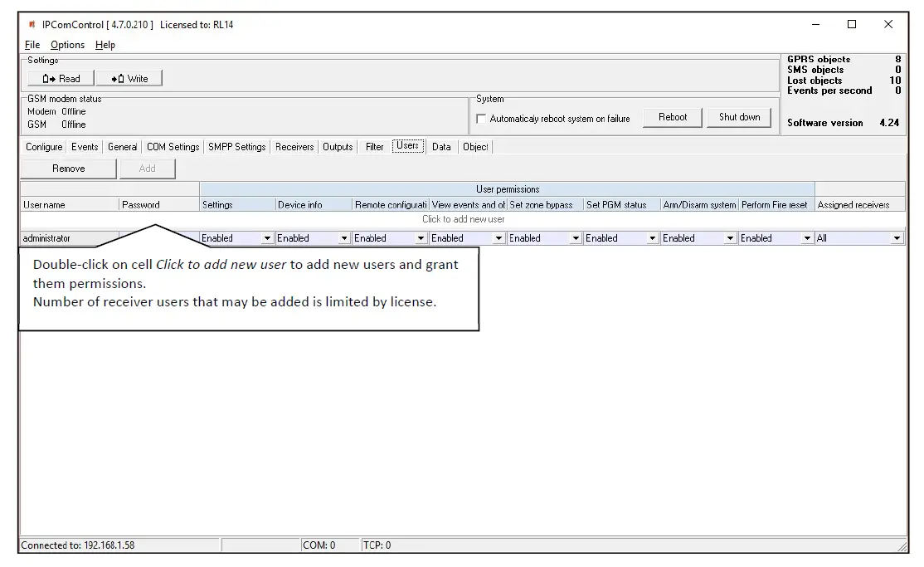This screenshot has height=567, width=924.
Task: Open the Arm/Disarm system permission dropdown
Action: pyautogui.click(x=730, y=238)
